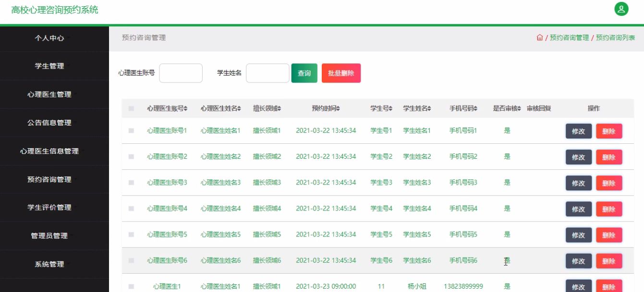
Task: Expand the 心理医生管理 sidebar menu
Action: [x=54, y=94]
